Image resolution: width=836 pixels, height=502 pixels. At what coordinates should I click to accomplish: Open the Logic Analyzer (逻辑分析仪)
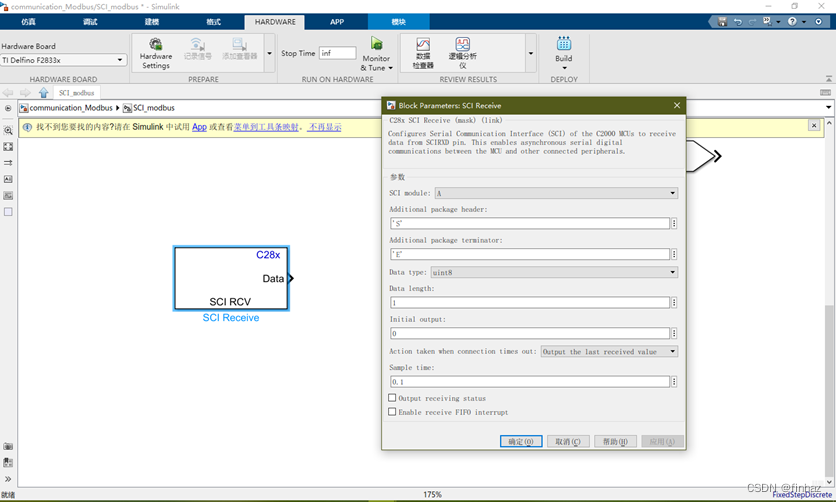462,53
